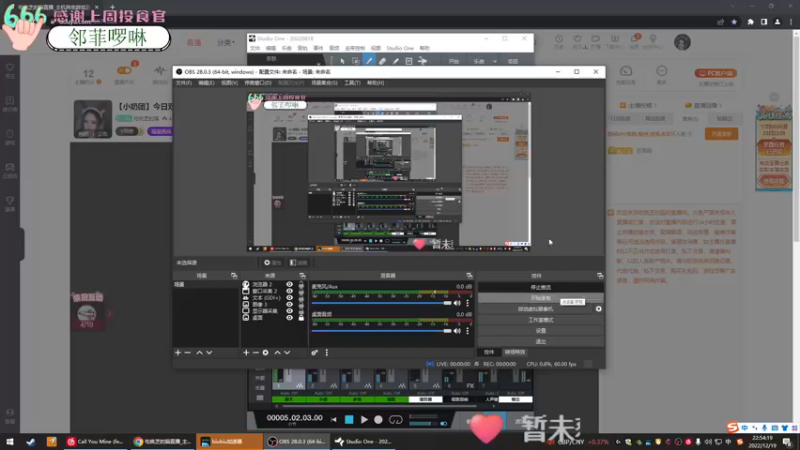Click 停止推流 button in OBS controls

(x=541, y=287)
